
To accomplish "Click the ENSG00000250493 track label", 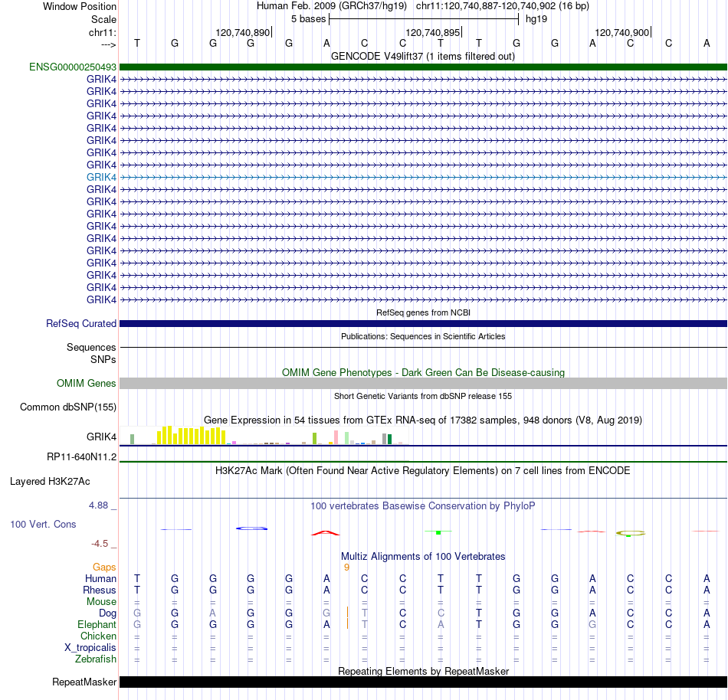I will coord(73,67).
